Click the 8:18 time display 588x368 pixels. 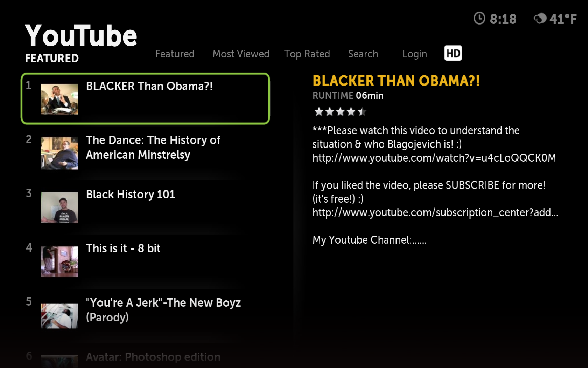(x=503, y=19)
